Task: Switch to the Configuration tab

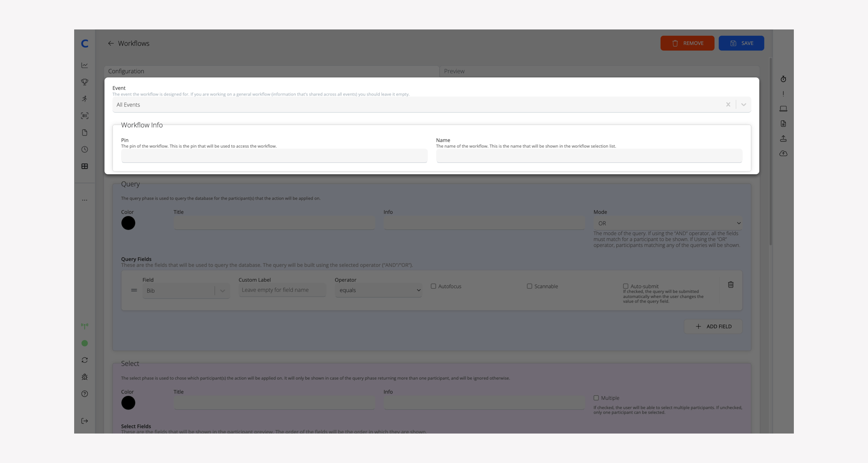Action: (x=271, y=71)
